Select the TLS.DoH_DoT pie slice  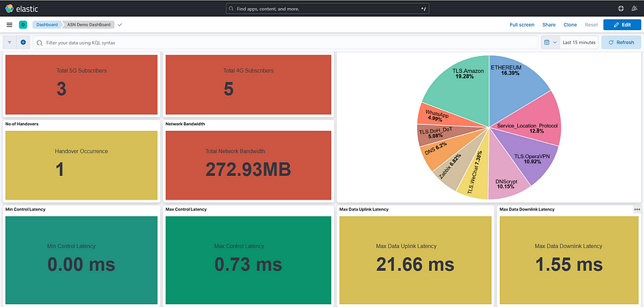pos(436,134)
